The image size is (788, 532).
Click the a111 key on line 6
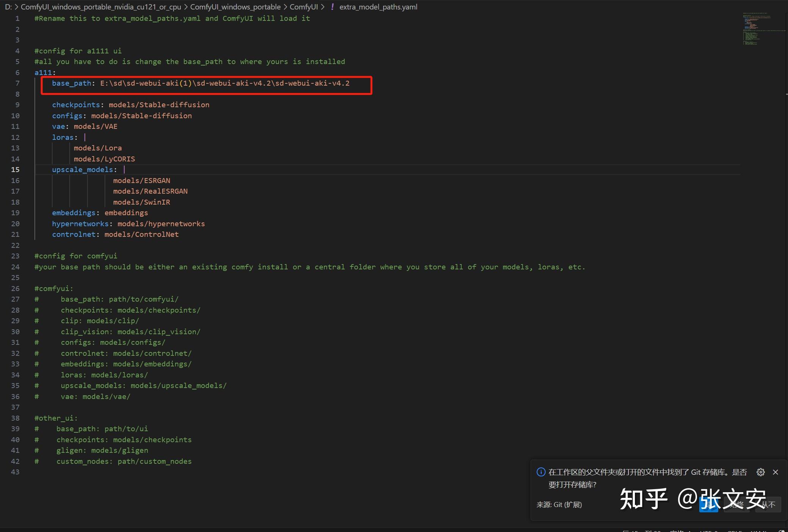tap(43, 72)
